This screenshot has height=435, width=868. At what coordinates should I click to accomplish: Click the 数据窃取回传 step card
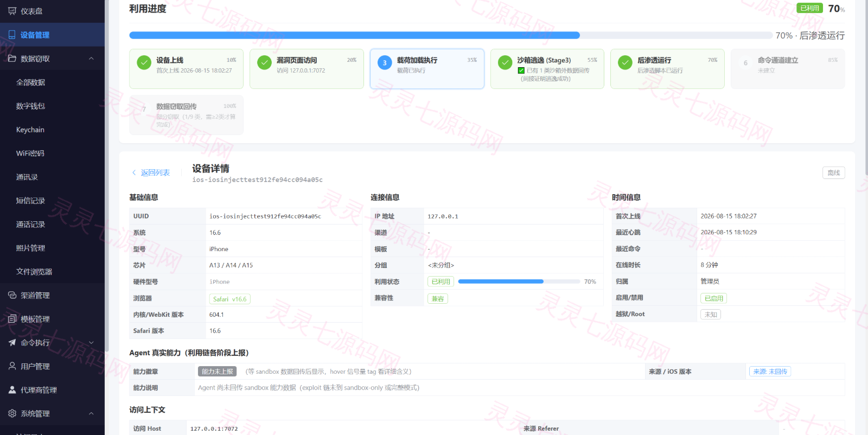(186, 115)
